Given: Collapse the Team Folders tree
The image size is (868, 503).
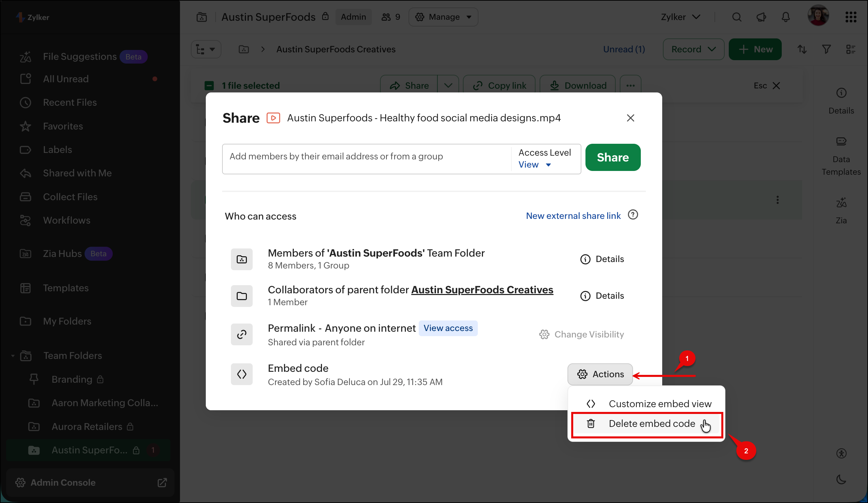Looking at the screenshot, I should click(13, 355).
